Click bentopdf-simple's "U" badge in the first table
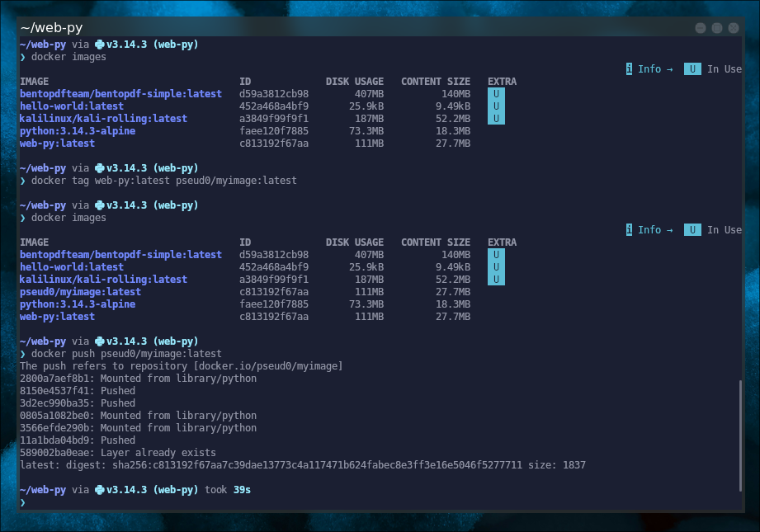 (x=496, y=94)
